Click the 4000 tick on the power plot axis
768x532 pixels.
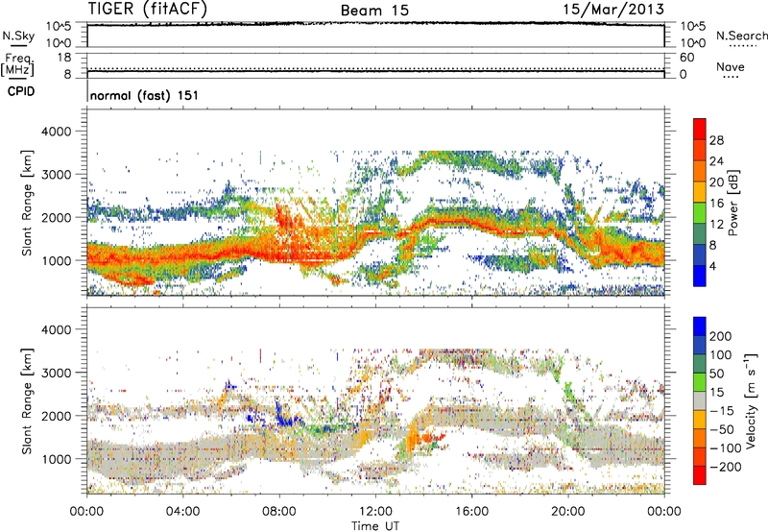click(x=56, y=132)
